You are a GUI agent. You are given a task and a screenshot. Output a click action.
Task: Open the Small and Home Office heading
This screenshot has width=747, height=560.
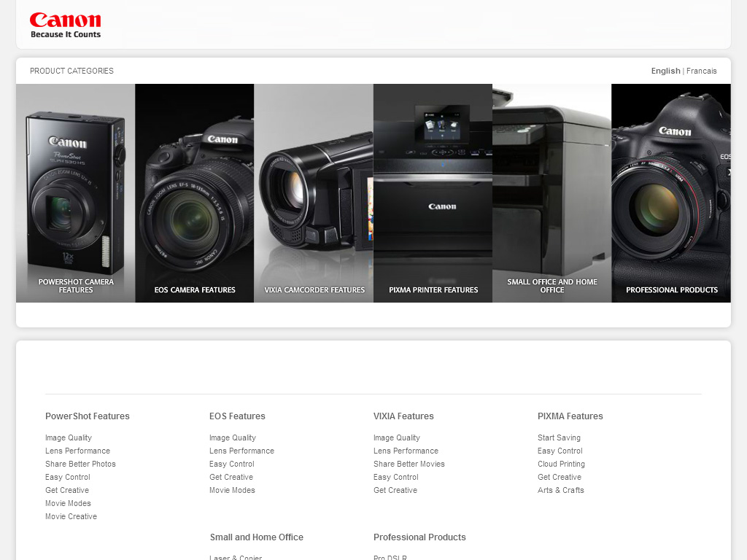pyautogui.click(x=257, y=537)
